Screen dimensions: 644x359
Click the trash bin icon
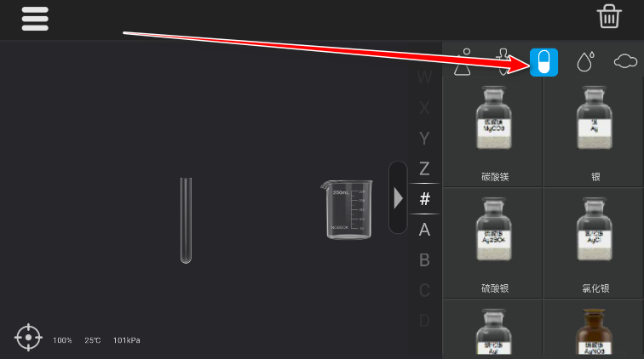click(609, 16)
